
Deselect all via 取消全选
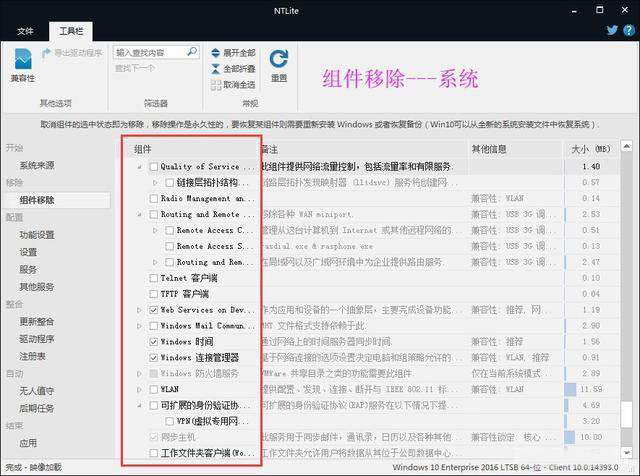tap(233, 85)
